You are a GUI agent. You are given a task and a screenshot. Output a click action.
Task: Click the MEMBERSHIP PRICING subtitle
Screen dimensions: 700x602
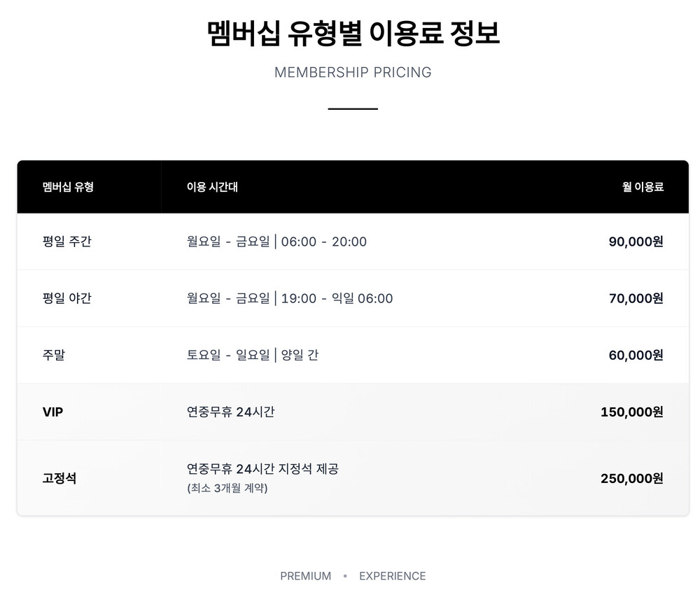pos(353,72)
